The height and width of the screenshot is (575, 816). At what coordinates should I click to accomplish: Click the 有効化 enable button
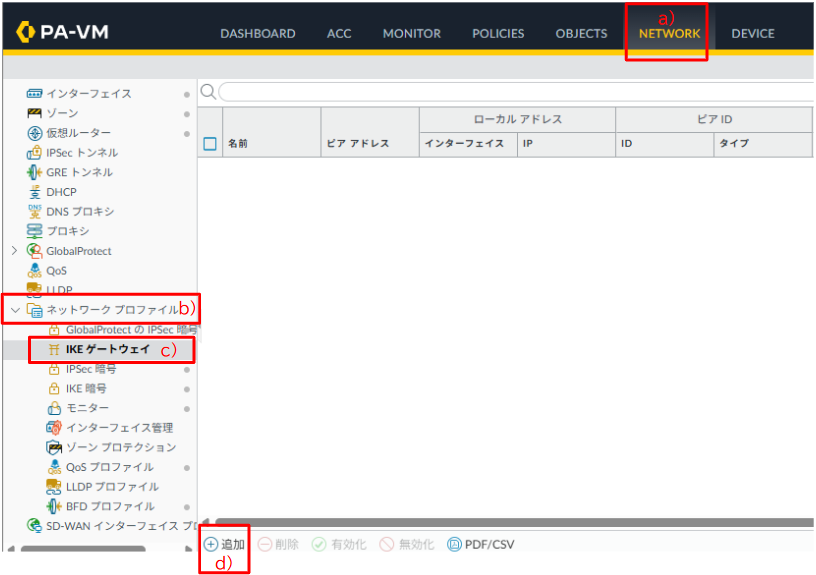[339, 544]
